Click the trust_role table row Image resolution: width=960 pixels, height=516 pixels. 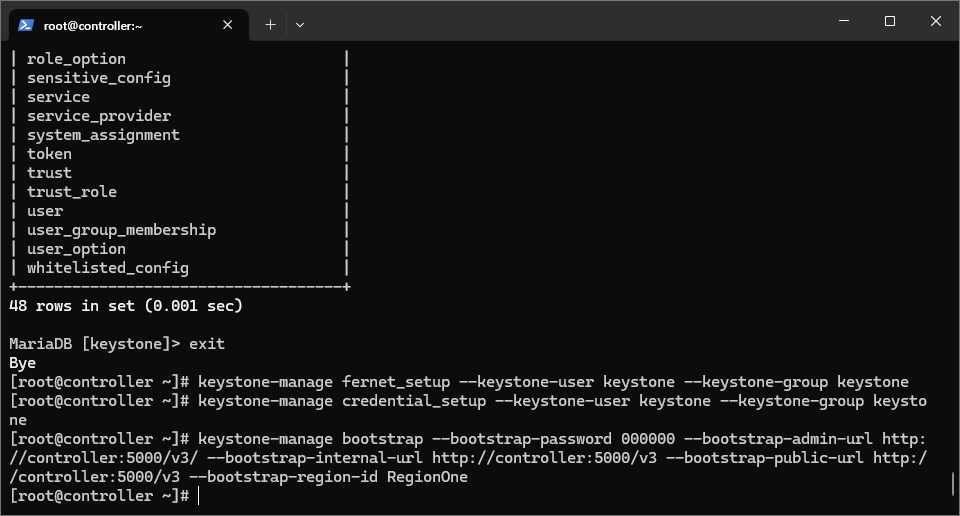point(179,192)
